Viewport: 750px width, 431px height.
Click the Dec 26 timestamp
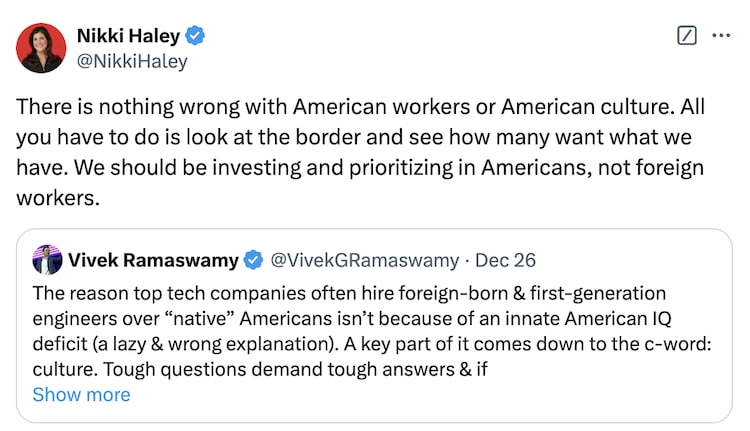click(x=505, y=261)
